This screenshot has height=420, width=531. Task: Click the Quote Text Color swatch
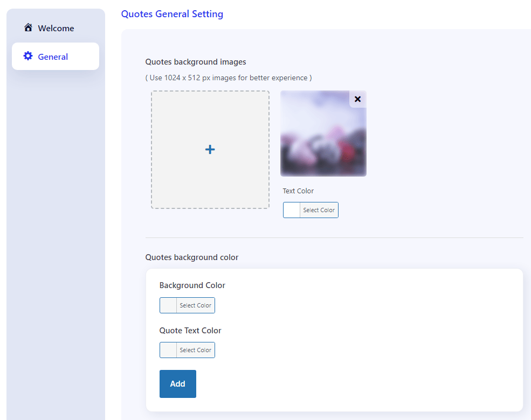click(x=168, y=350)
